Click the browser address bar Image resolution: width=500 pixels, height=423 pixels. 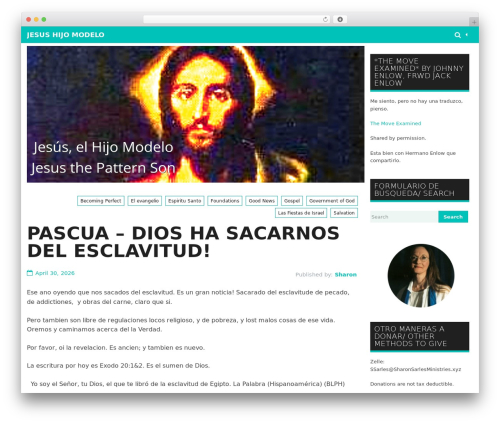point(236,20)
